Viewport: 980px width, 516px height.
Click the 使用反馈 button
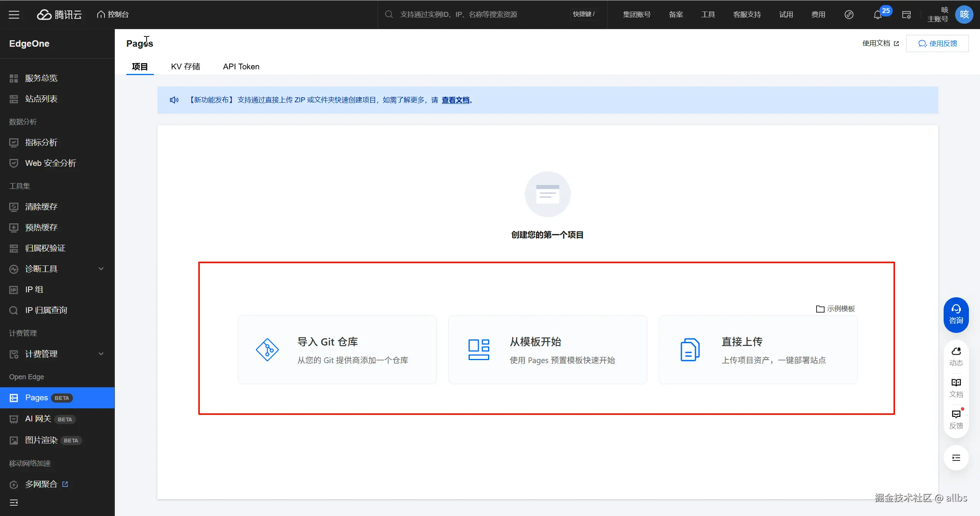(938, 43)
